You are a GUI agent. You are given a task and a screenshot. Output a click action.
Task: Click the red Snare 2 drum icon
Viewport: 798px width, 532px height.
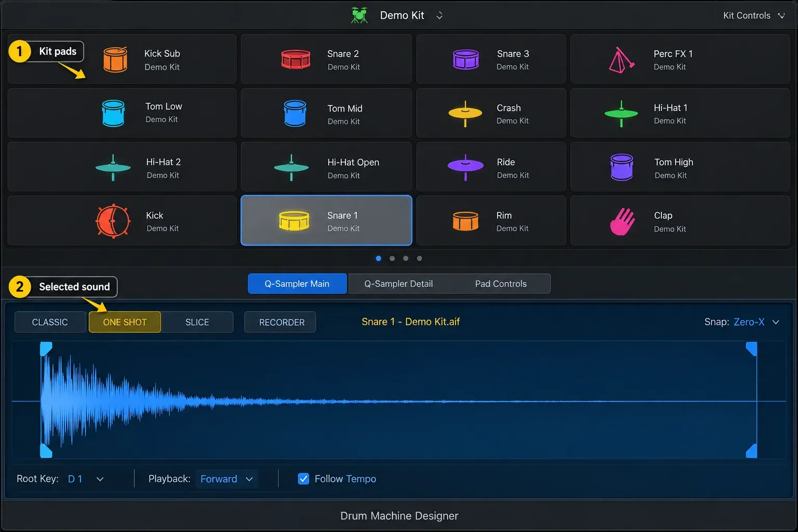coord(296,59)
